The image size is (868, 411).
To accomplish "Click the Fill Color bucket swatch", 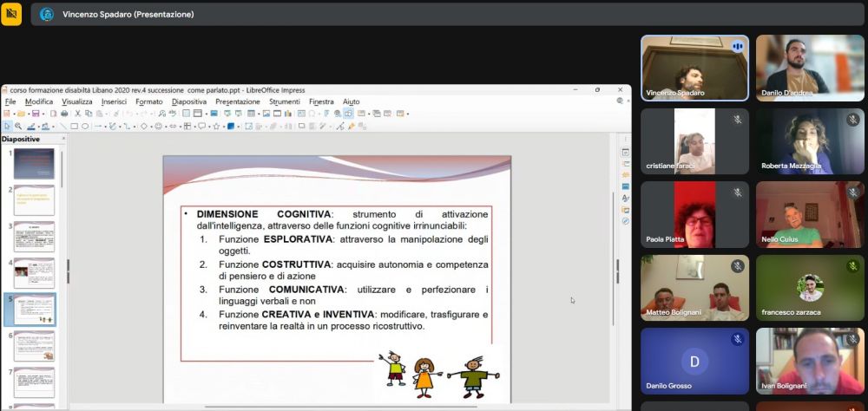I will coord(45,126).
